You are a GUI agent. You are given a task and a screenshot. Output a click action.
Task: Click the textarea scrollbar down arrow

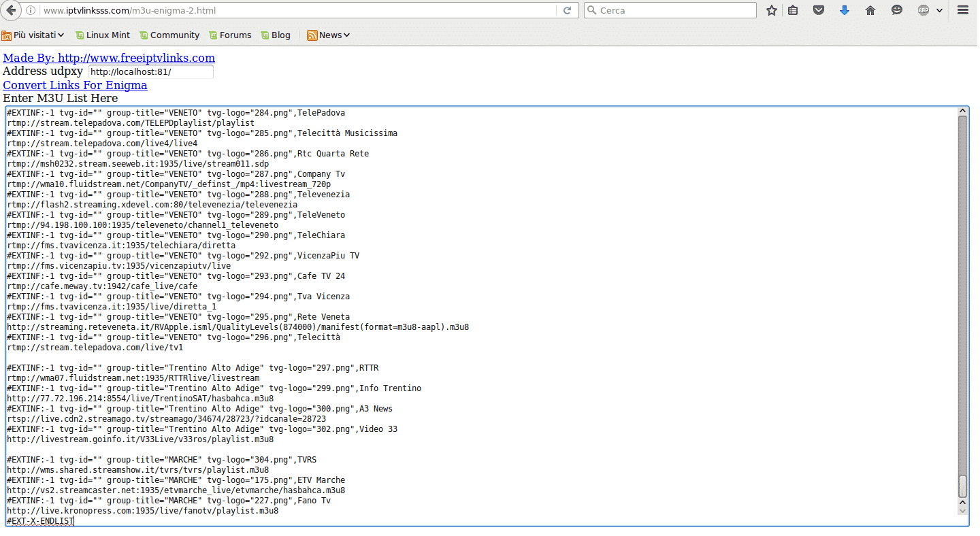tap(962, 509)
